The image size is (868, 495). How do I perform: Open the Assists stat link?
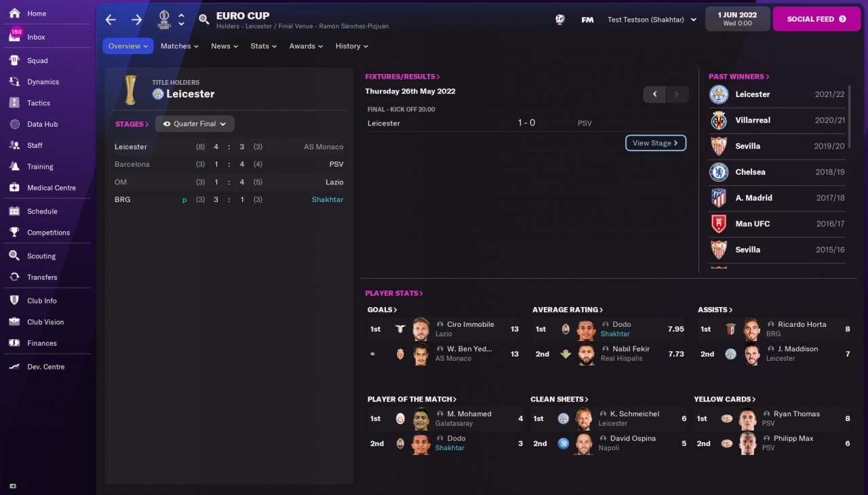[715, 309]
